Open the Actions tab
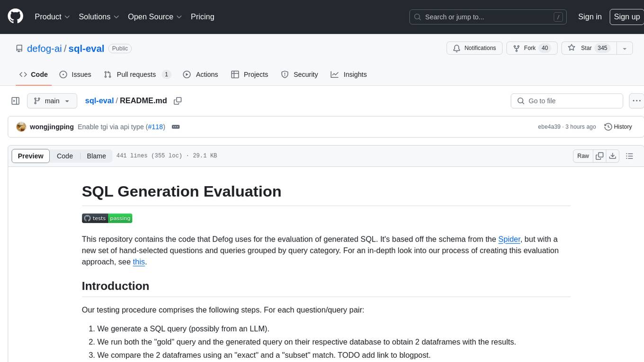Screen dimensions: 644x362 200,74
